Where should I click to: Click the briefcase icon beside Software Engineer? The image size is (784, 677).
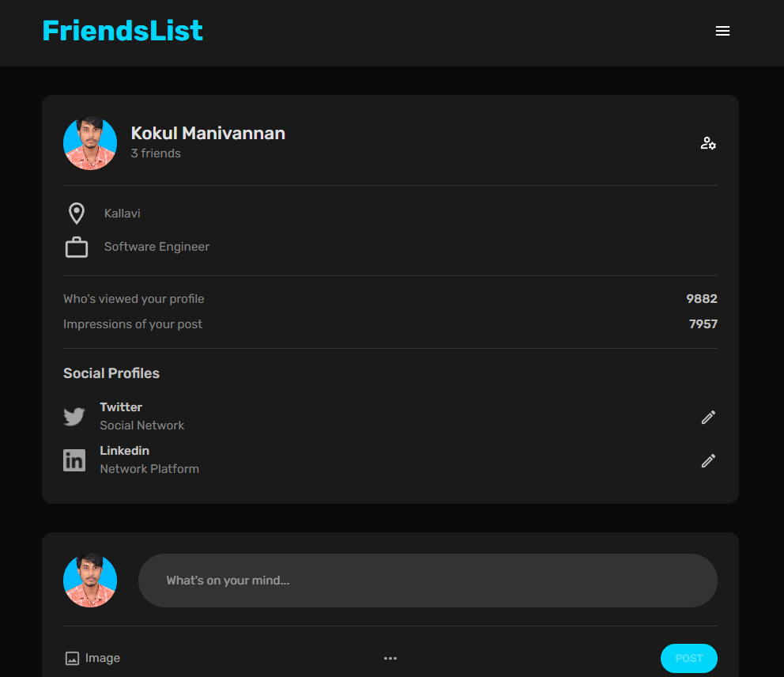[76, 246]
